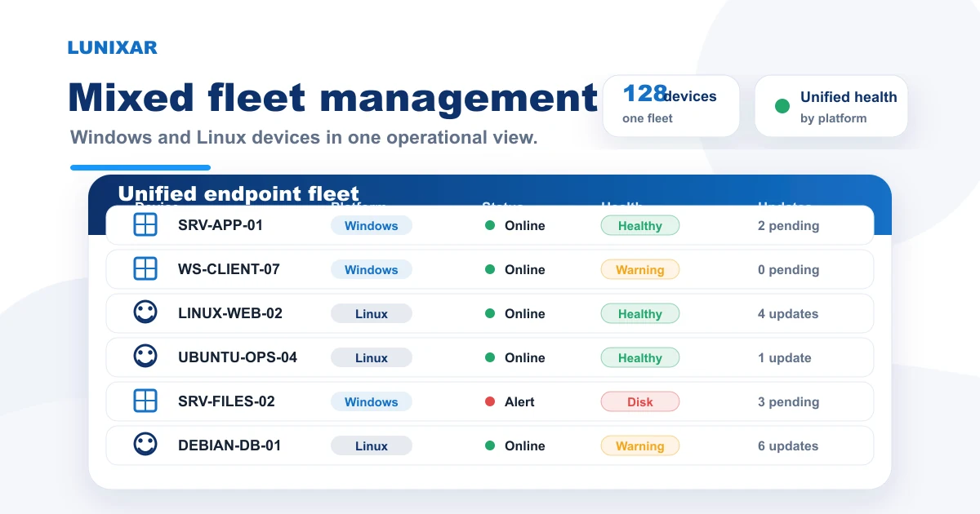Click the 'Mixed fleet management' heading
This screenshot has width=980, height=514.
(332, 98)
